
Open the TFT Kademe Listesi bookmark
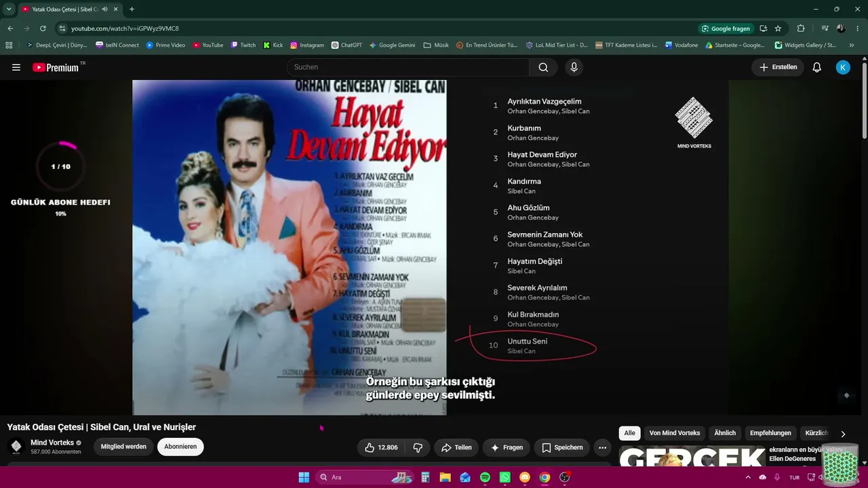click(627, 45)
